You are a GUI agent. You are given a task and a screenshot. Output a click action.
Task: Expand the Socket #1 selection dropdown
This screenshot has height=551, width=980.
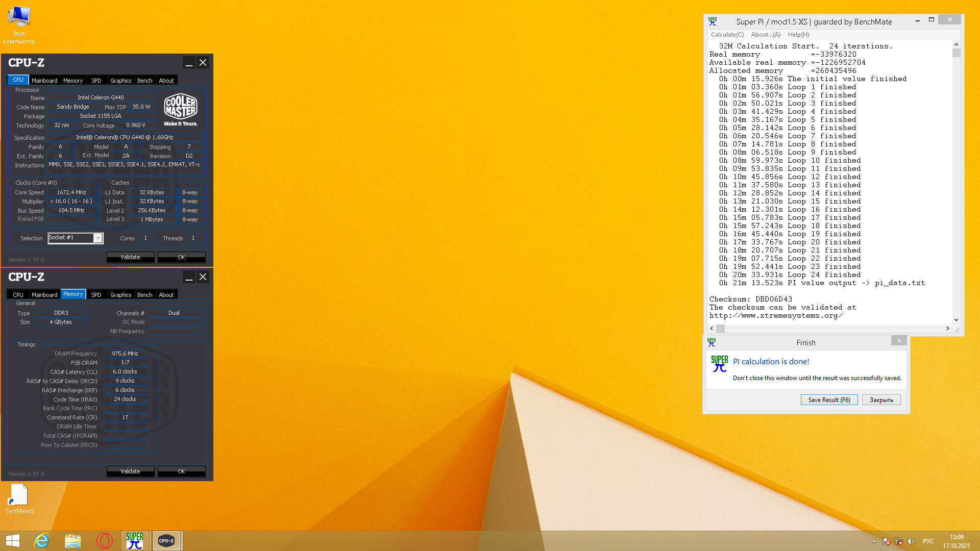(98, 238)
